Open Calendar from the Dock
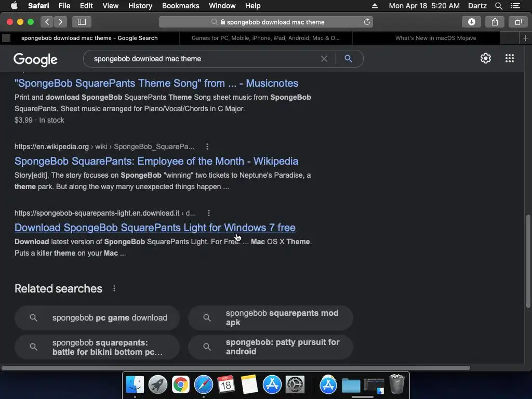 tap(227, 385)
